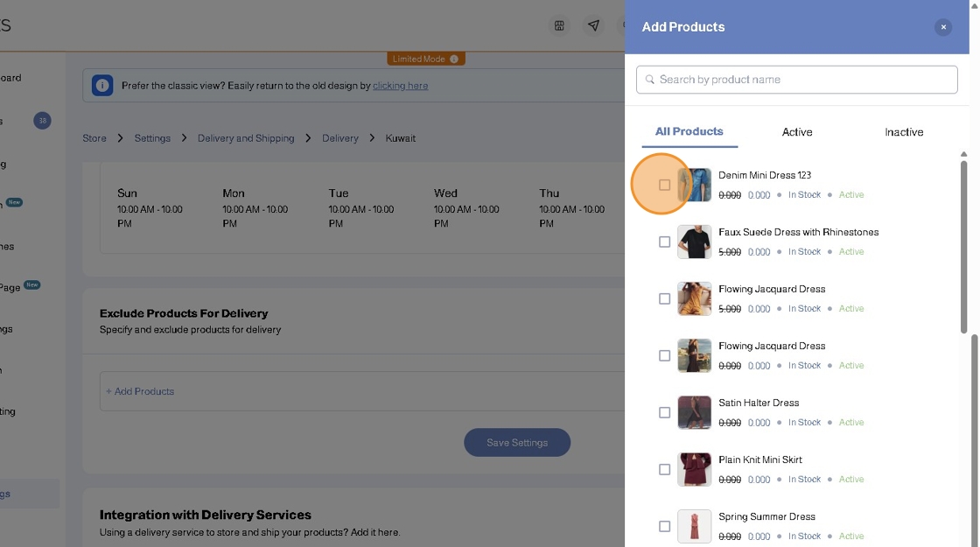Open the All Products tab
This screenshot has width=980, height=547.
point(689,131)
